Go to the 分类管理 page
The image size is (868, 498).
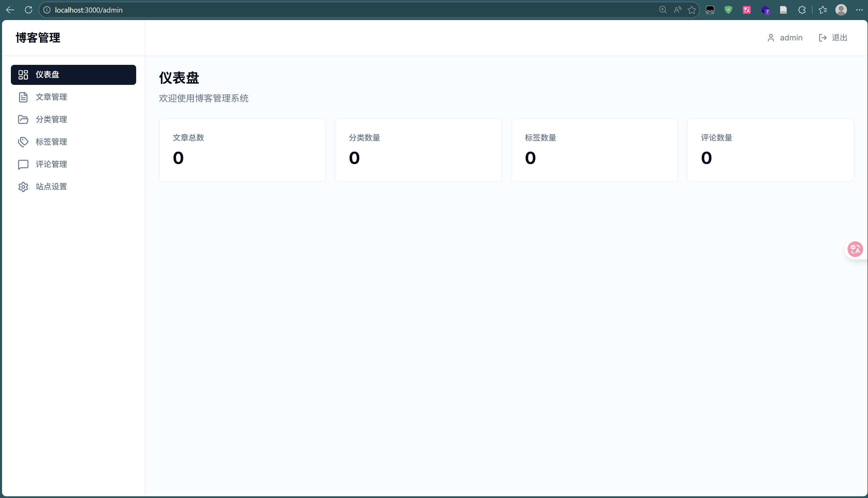pyautogui.click(x=51, y=119)
